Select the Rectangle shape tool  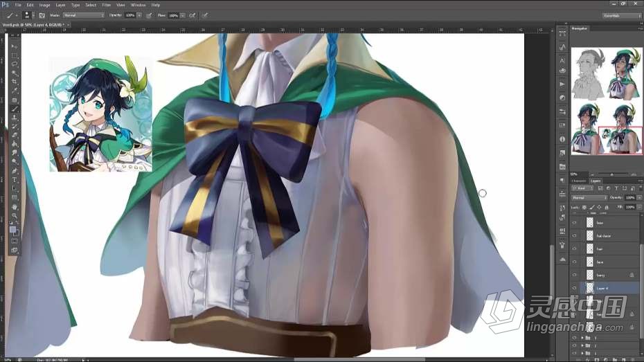click(15, 198)
